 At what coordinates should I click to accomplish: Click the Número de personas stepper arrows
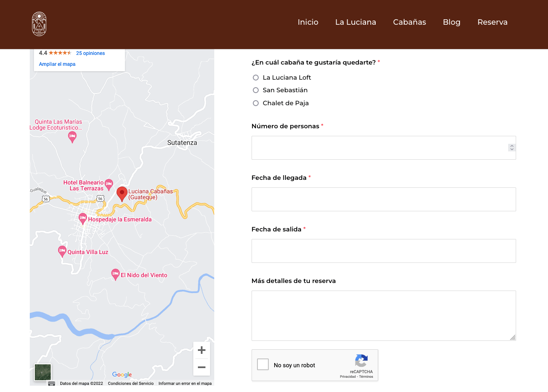[512, 148]
